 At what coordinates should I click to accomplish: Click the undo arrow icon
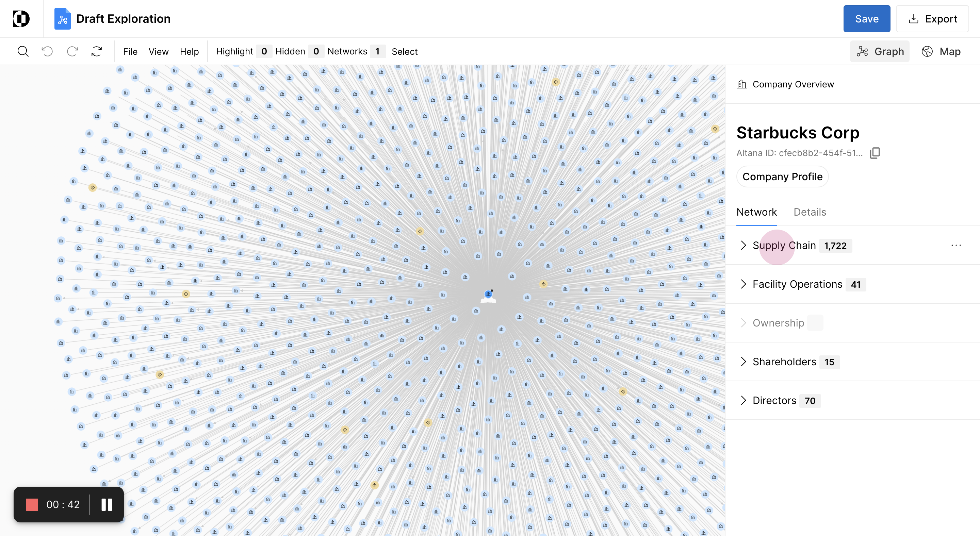[47, 51]
